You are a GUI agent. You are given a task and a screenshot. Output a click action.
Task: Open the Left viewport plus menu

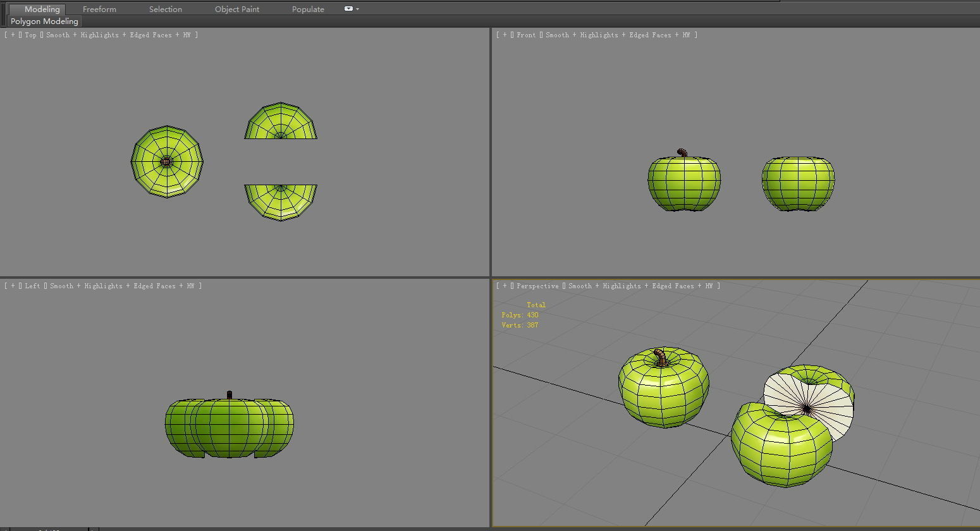coord(13,286)
